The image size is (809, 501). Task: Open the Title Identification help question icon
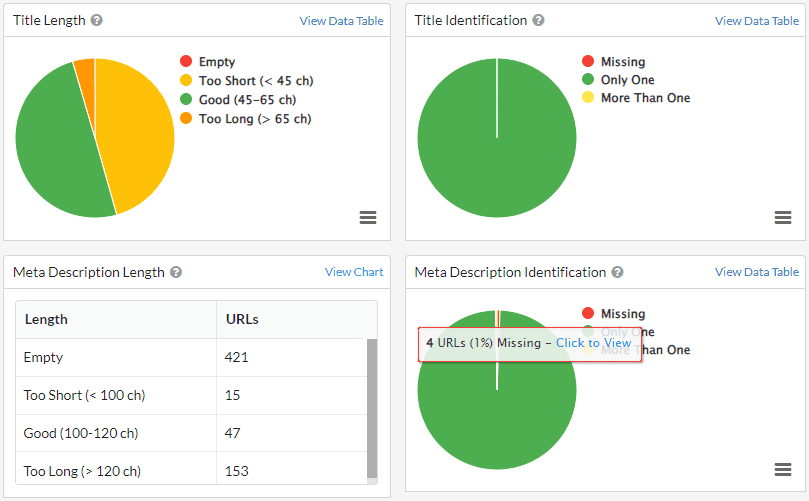click(538, 20)
